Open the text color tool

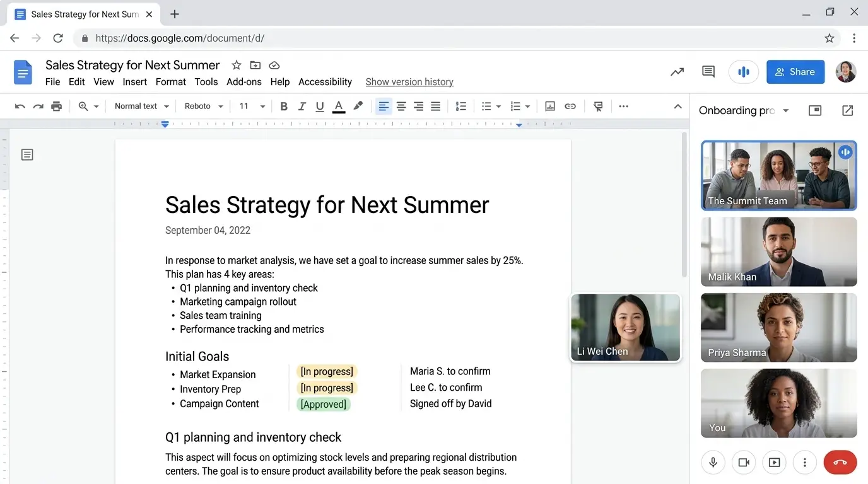(339, 107)
